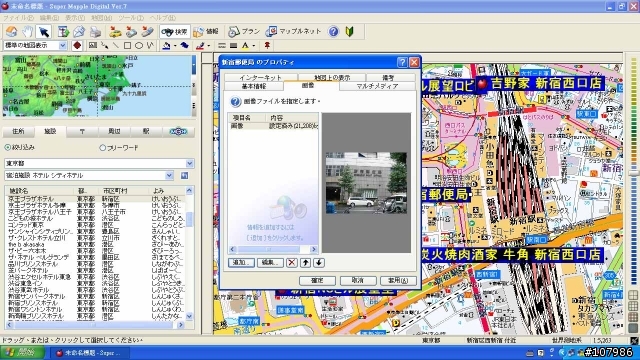Select 京王プラザホテル 新宿区 row in list

point(96,199)
